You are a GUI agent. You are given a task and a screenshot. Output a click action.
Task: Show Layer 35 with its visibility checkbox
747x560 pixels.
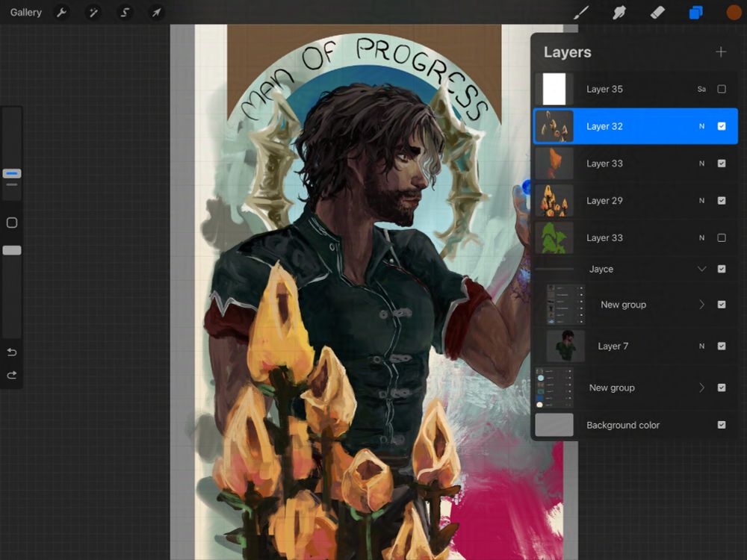(722, 89)
